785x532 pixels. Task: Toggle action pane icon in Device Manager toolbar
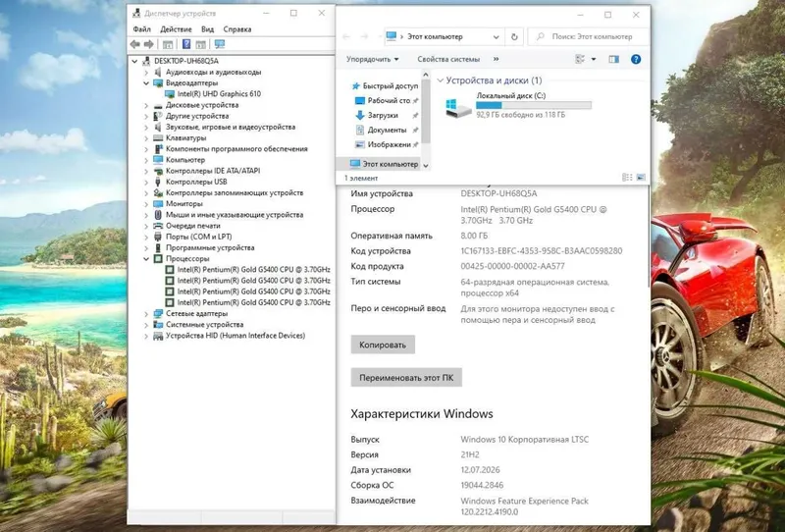point(201,44)
